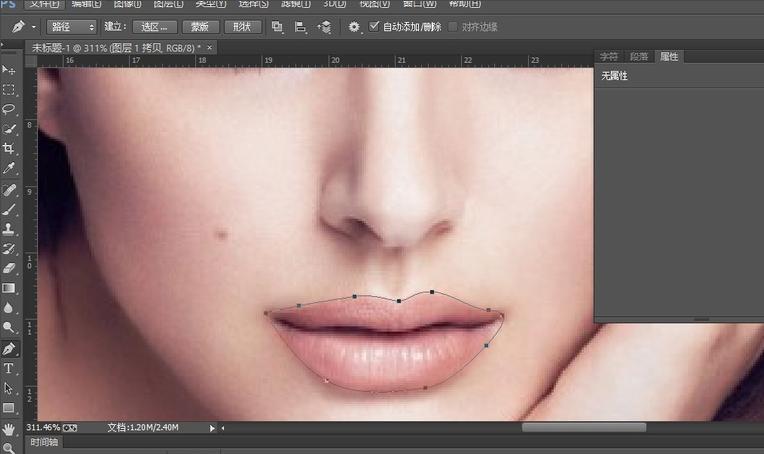Select the Type tool in toolbar

[9, 368]
